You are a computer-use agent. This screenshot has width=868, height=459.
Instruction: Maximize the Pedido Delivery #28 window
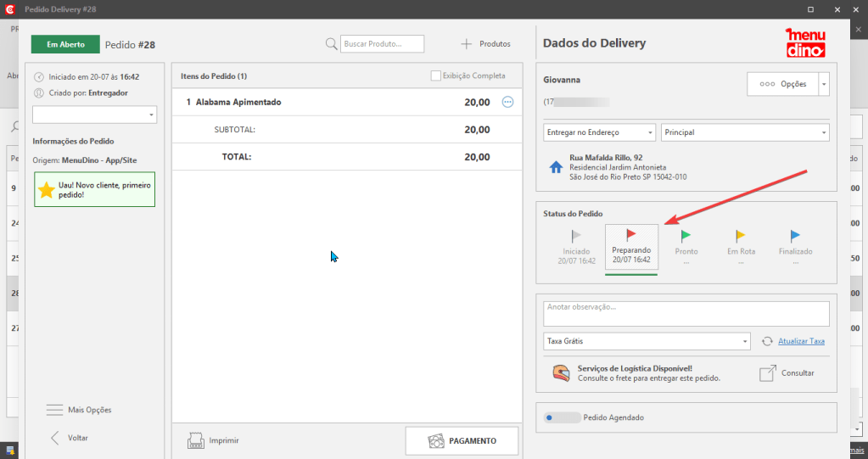810,9
